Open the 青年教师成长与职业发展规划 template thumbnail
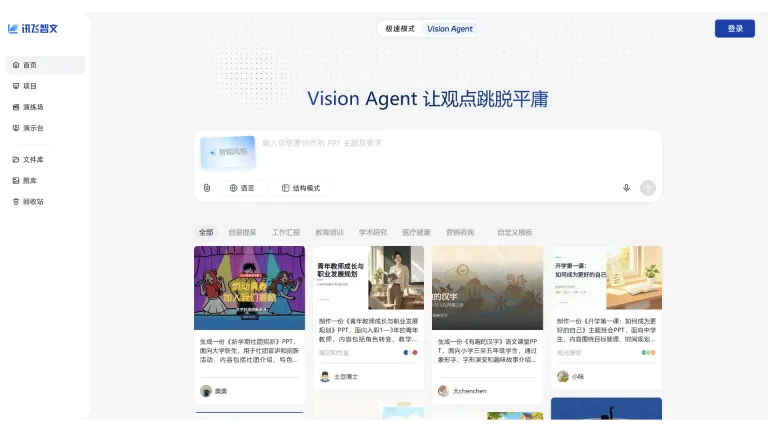Viewport: 768px width, 432px height. coord(368,278)
